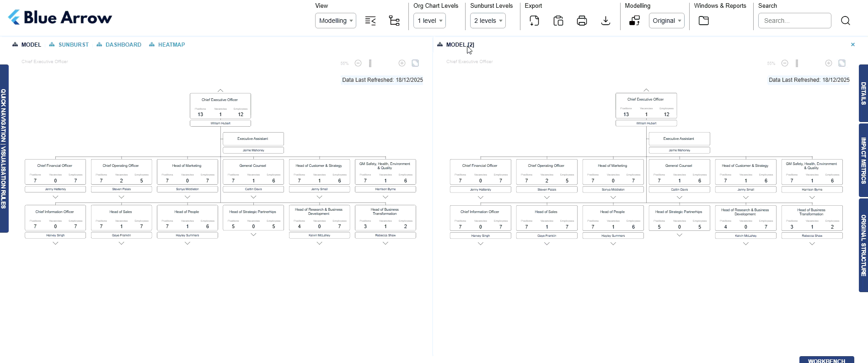
Task: Click Chief Information Officer card in MODEL [2]
Action: [x=480, y=218]
